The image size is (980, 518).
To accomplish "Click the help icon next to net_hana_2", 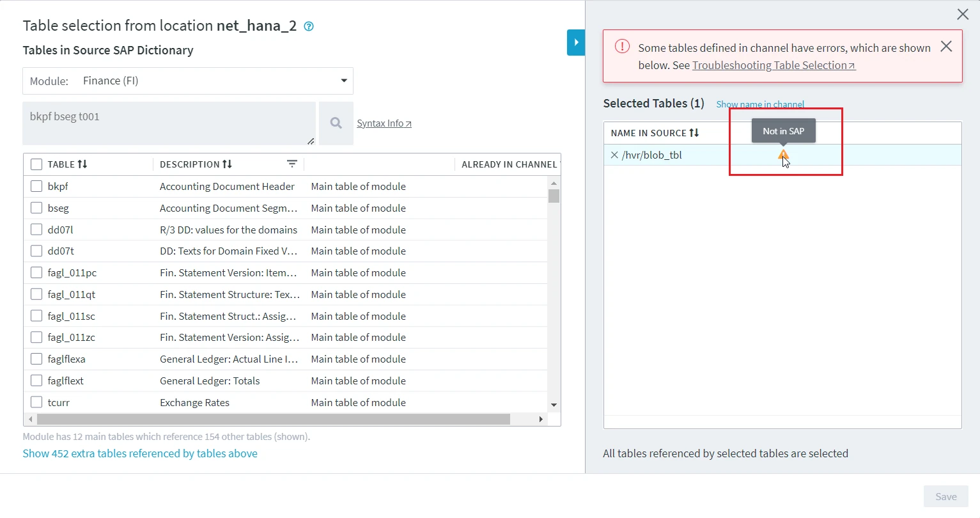I will point(309,26).
